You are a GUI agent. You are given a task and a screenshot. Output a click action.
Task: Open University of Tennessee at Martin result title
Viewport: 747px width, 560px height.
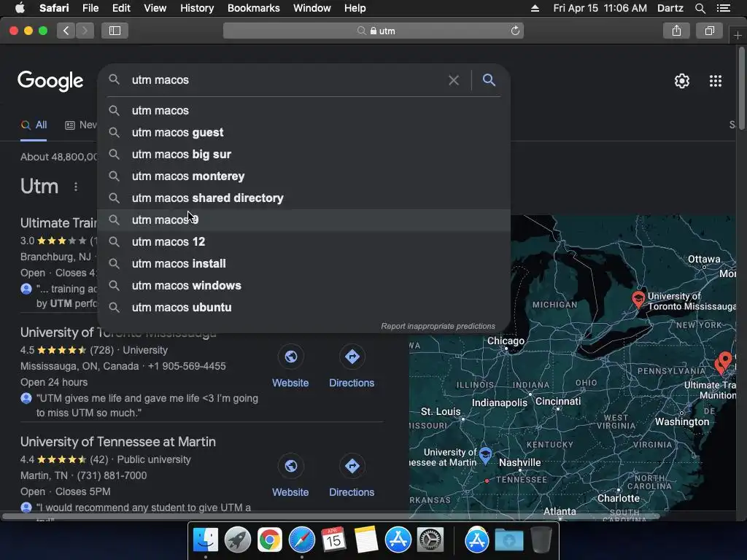118,442
